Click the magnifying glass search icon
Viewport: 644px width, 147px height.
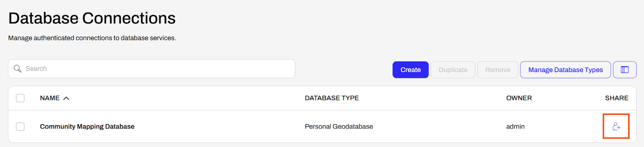pos(18,69)
